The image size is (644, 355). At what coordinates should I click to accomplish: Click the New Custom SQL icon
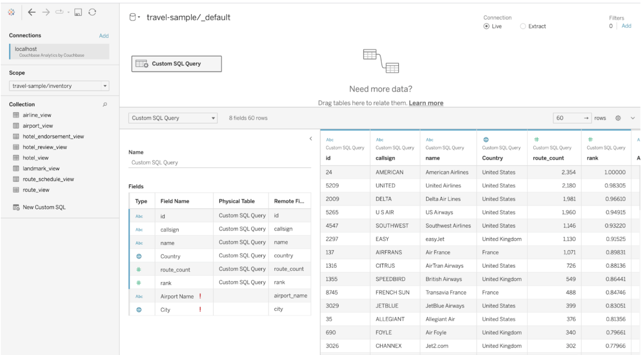(x=16, y=207)
